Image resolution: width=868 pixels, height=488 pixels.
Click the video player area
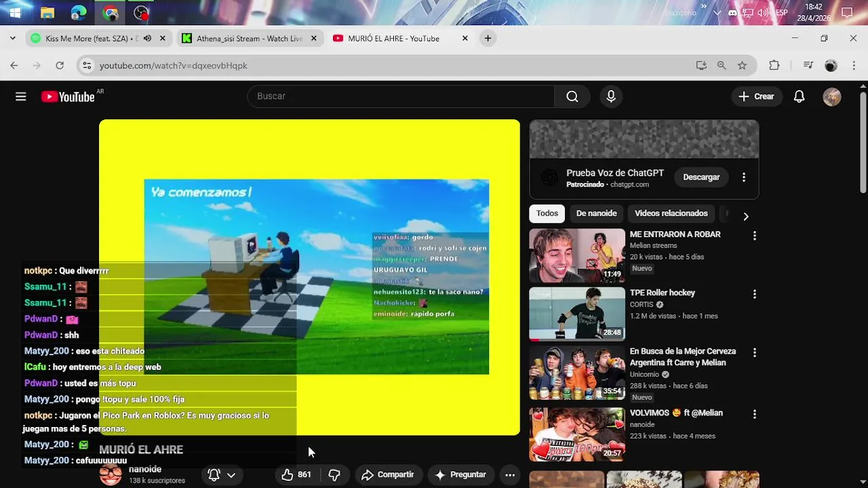point(309,277)
